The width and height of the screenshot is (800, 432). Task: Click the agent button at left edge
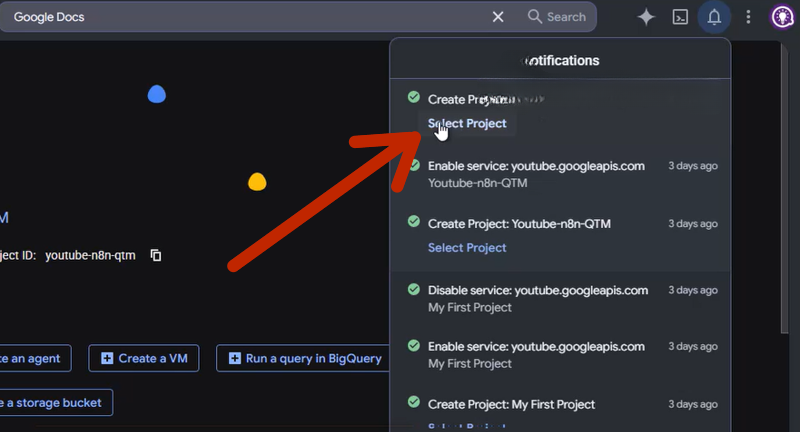coord(35,359)
